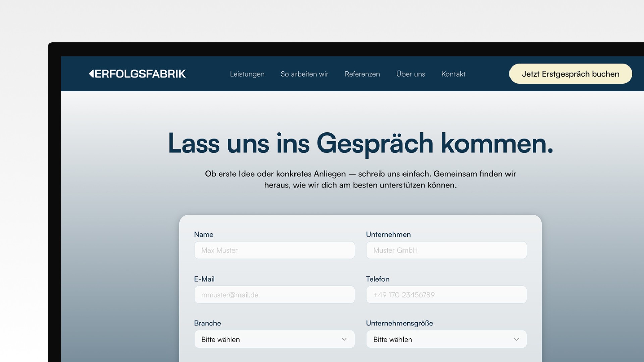Click the Unternehmensgröße chevron arrow
Viewport: 644px width, 362px height.
coord(516,339)
